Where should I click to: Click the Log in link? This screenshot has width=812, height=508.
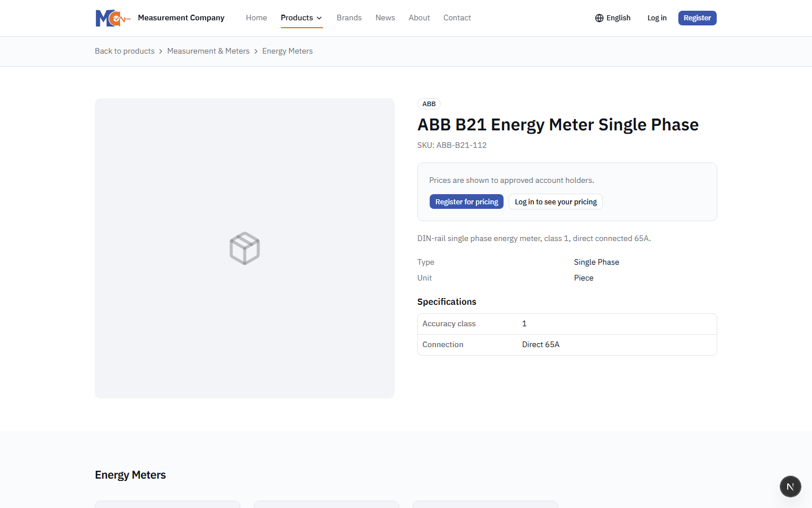(657, 18)
